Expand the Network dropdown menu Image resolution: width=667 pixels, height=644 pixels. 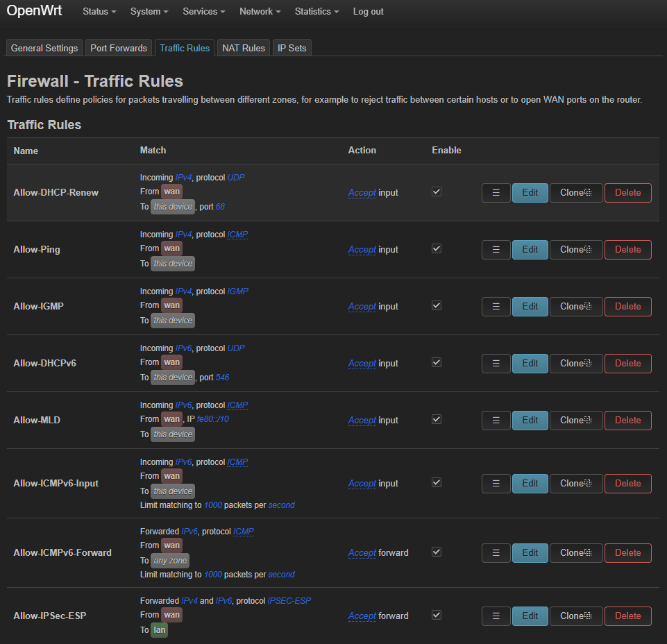[x=260, y=12]
